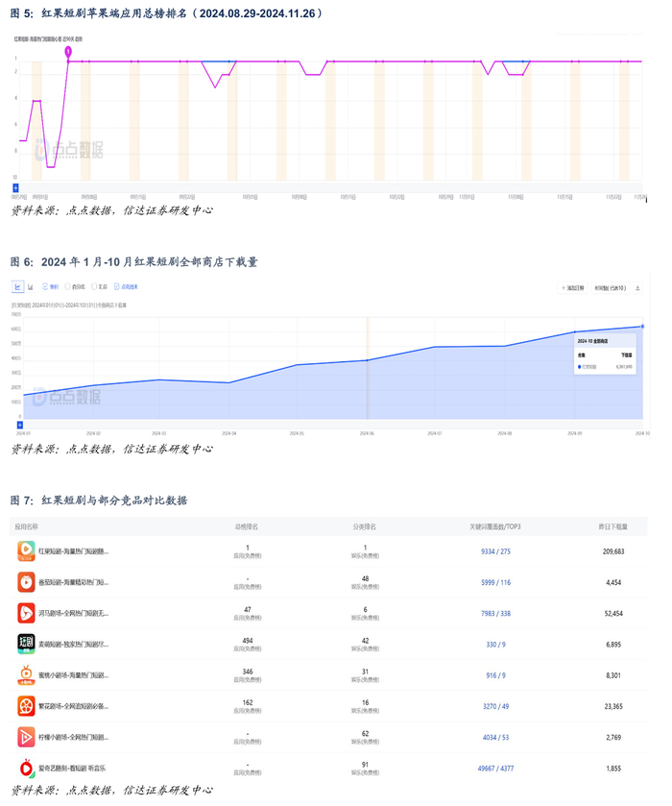This screenshot has height=806, width=672.
Task: Click app name 繁花剧场-全网追短剧必备
Action: click(74, 706)
